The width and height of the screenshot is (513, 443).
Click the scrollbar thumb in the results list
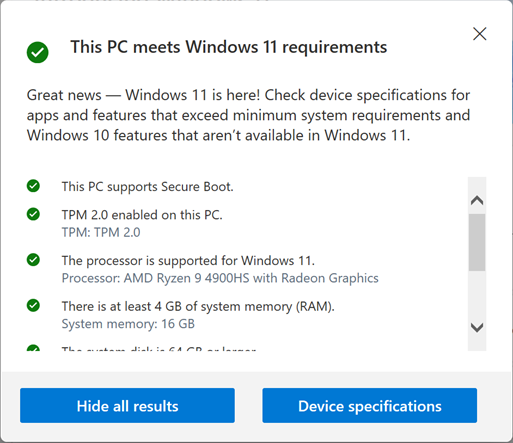click(477, 242)
